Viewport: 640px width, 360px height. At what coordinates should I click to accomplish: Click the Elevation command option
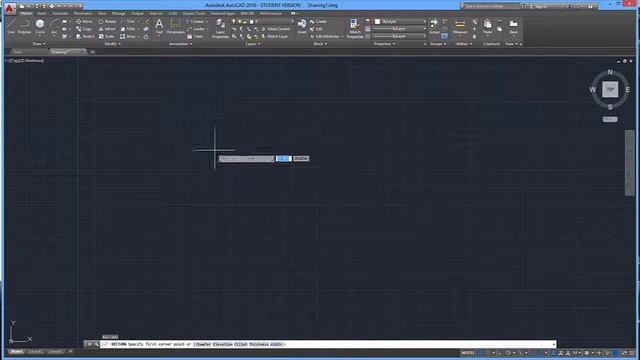tap(222, 344)
